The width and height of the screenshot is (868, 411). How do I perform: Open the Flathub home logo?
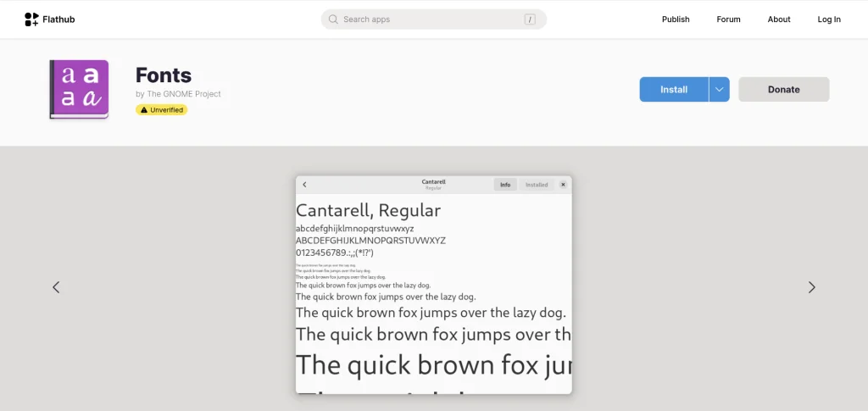coord(49,19)
